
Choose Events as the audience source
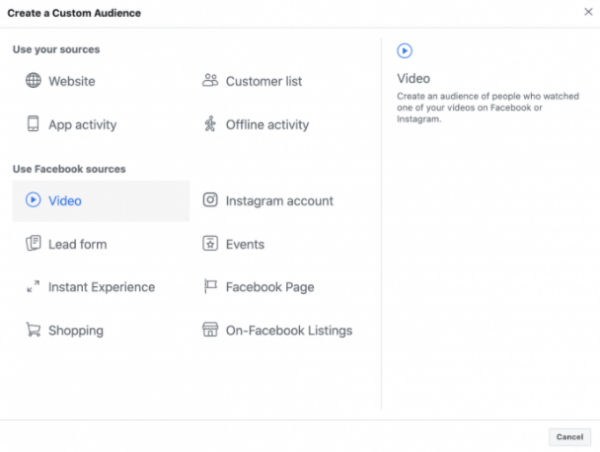245,244
